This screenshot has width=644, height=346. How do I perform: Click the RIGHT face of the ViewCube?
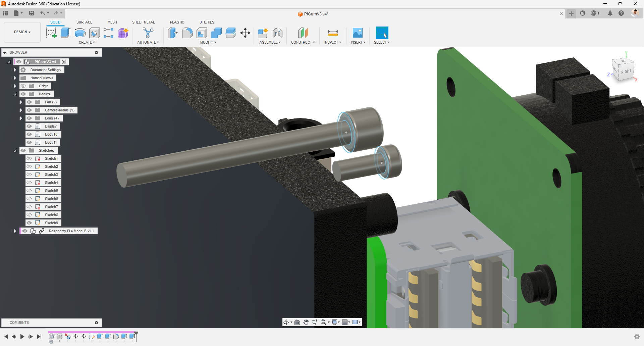pyautogui.click(x=626, y=72)
